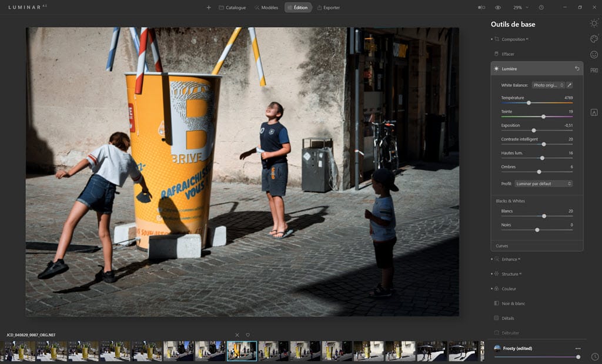Screen dimensions: 602x364
Task: Expand the Composition tool
Action: [514, 39]
